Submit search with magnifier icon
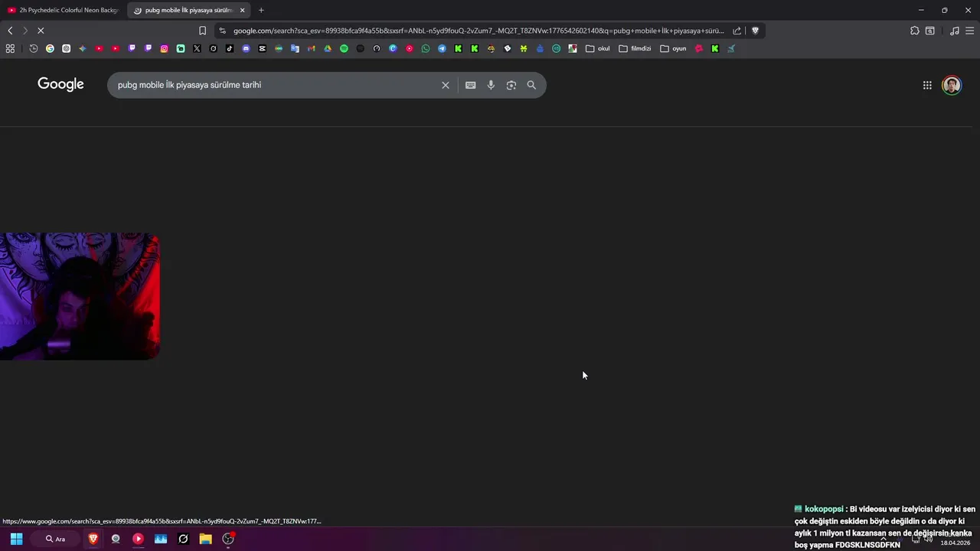Viewport: 980px width, 551px height. [x=531, y=85]
